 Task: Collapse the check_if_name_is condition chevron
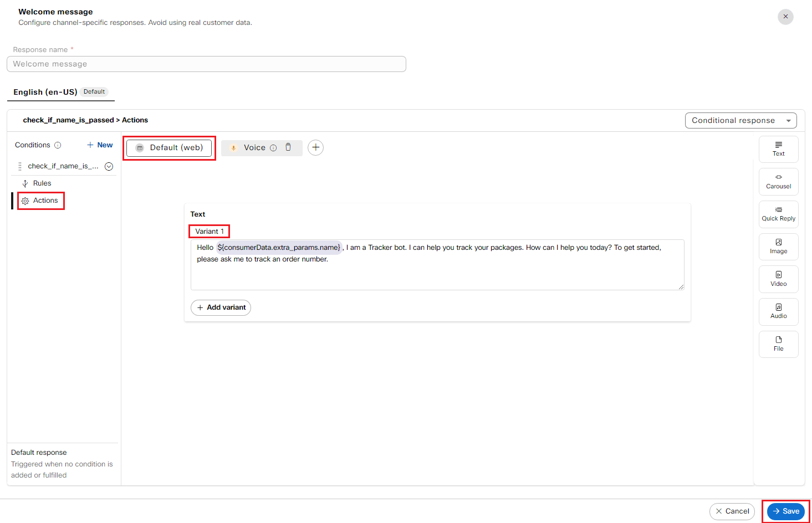[x=109, y=166]
